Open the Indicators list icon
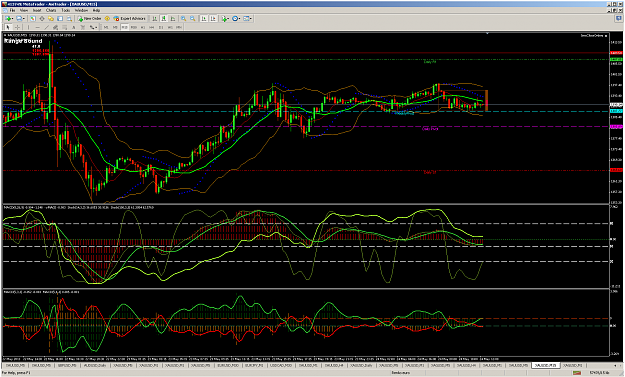This screenshot has width=625, height=377. 225,19
